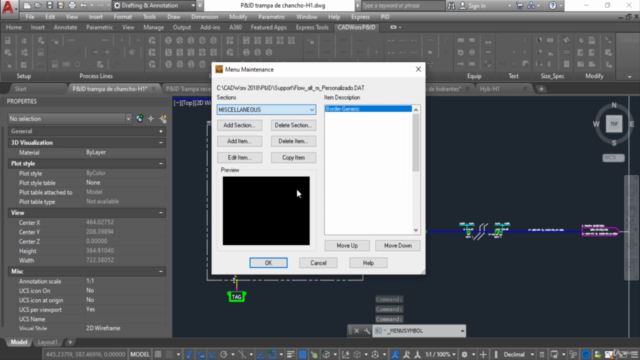This screenshot has width=640, height=360.
Task: Switch to the Layout1 tab
Action: 47,342
